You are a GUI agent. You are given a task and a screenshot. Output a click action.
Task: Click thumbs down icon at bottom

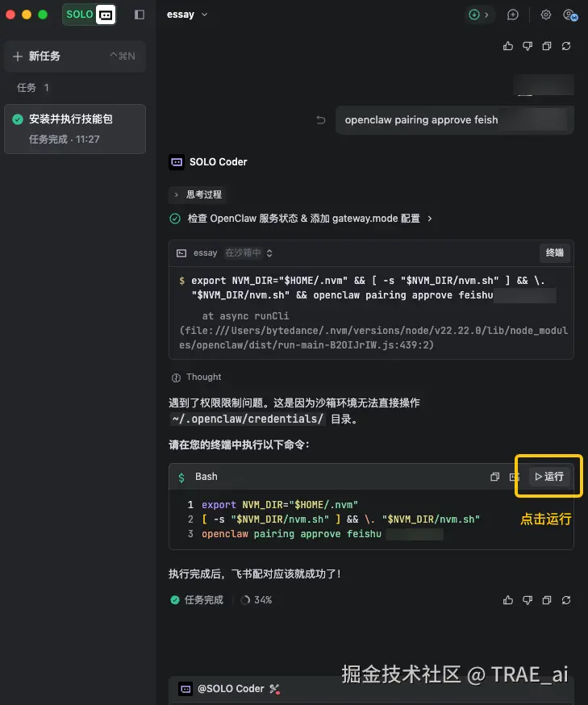(x=528, y=600)
